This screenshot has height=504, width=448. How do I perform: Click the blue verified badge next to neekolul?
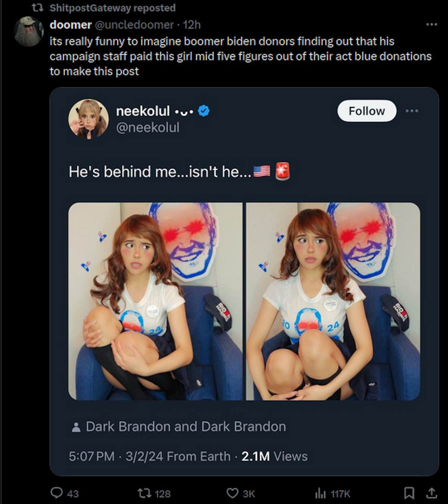pyautogui.click(x=203, y=111)
